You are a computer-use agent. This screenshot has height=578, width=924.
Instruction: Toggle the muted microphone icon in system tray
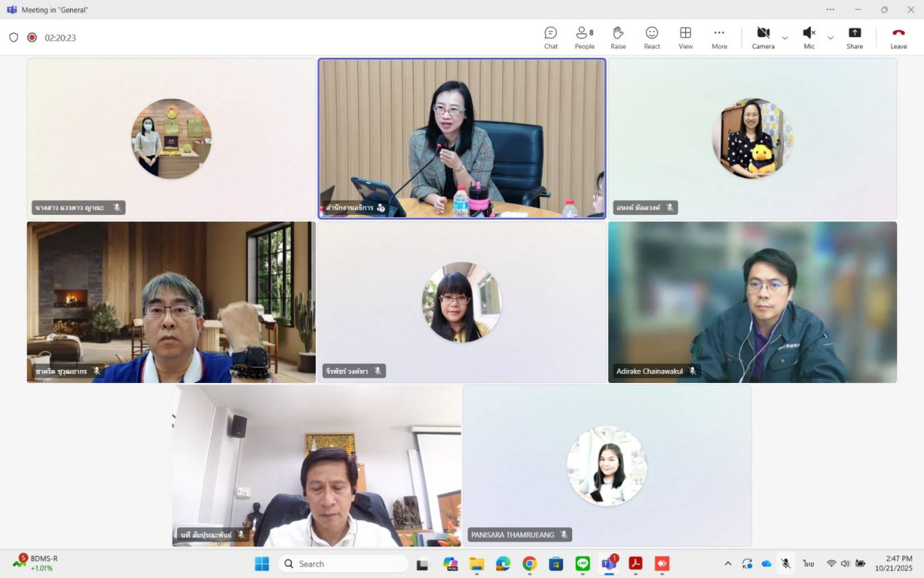click(x=785, y=563)
